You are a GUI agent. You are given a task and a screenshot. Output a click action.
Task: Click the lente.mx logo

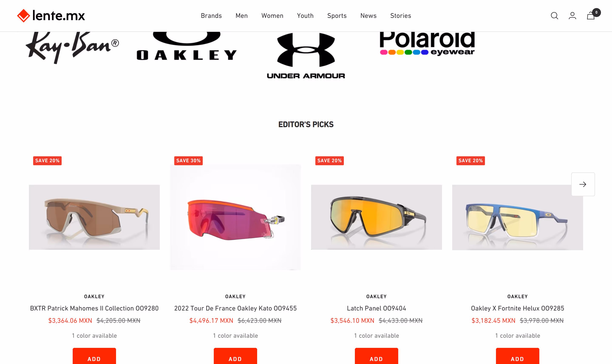click(x=51, y=16)
